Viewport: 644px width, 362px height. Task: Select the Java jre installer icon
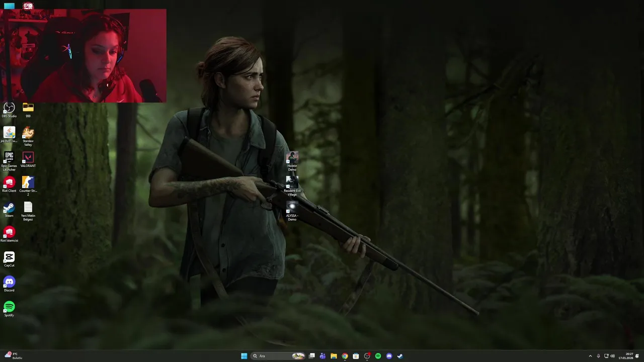9,135
